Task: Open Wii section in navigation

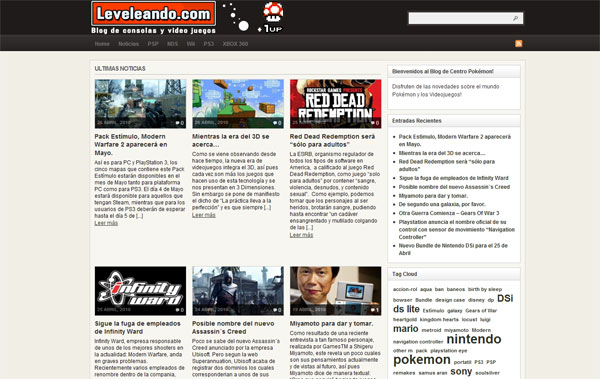Action: pos(191,44)
